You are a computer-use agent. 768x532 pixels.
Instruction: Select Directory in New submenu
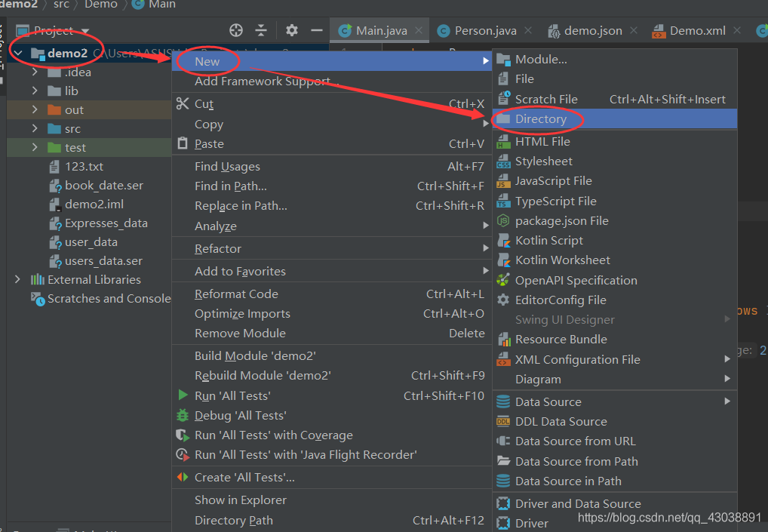pos(615,118)
